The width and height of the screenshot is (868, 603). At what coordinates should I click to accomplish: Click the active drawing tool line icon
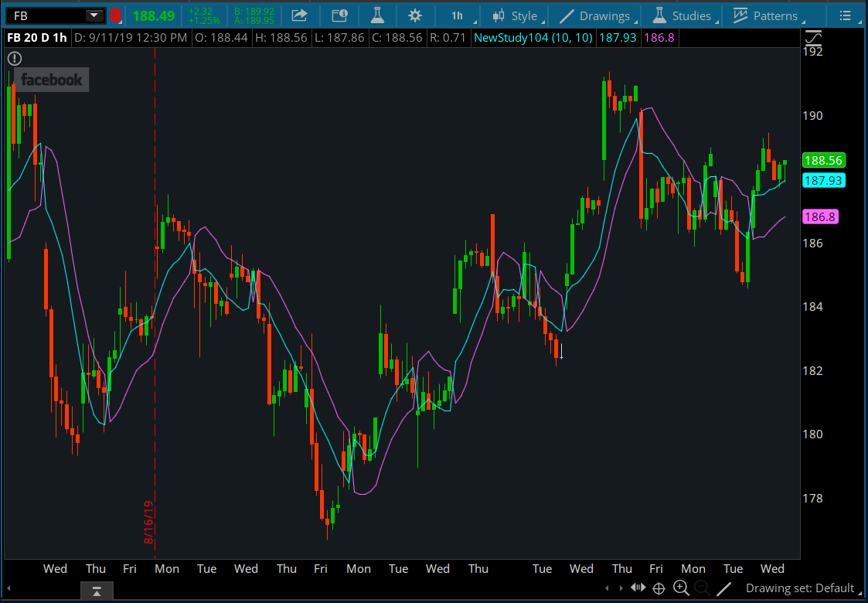(x=723, y=588)
